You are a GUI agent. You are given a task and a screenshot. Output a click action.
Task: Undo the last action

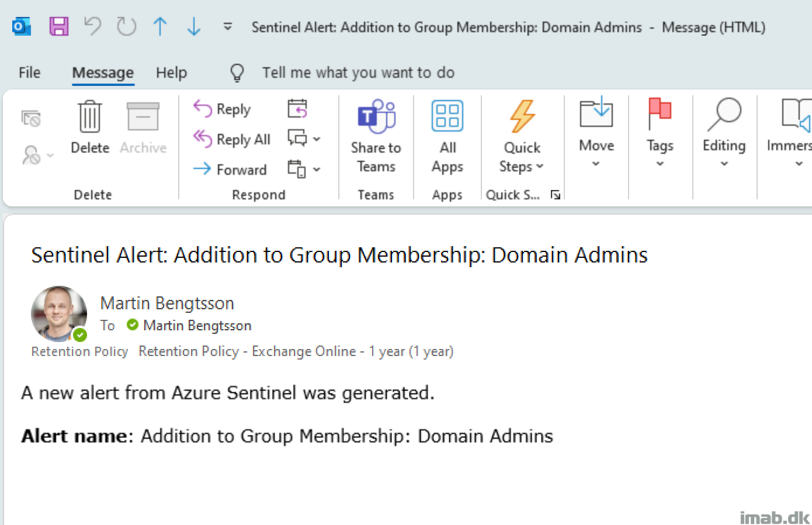click(92, 26)
